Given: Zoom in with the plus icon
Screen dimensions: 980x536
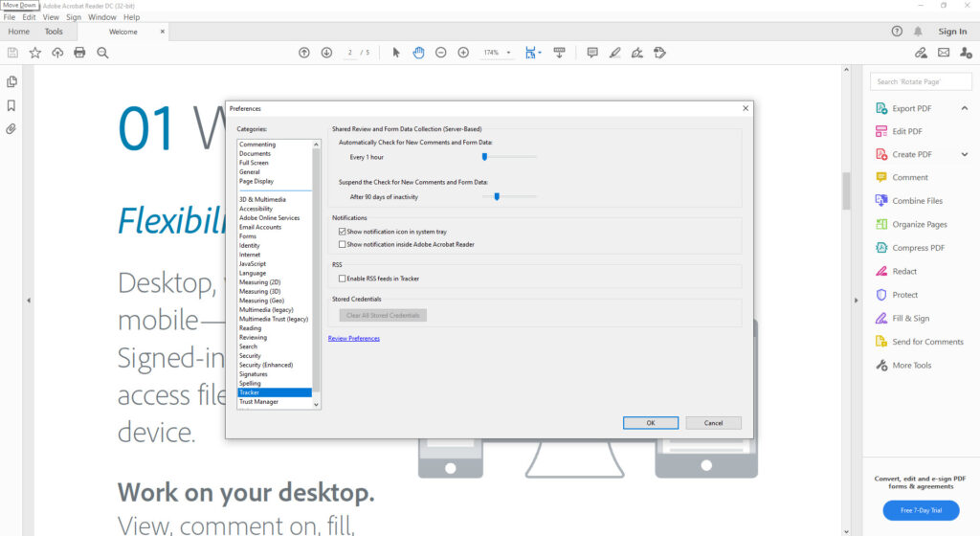Looking at the screenshot, I should pos(463,53).
